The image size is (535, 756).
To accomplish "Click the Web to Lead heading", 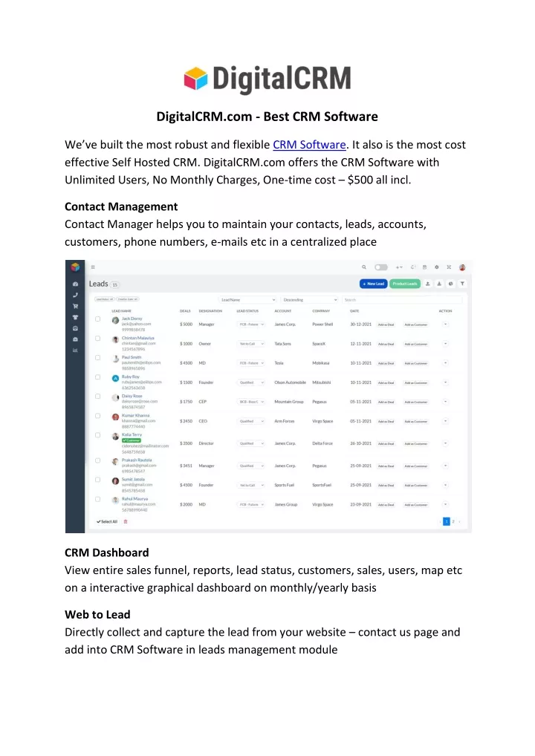I will tap(97, 615).
